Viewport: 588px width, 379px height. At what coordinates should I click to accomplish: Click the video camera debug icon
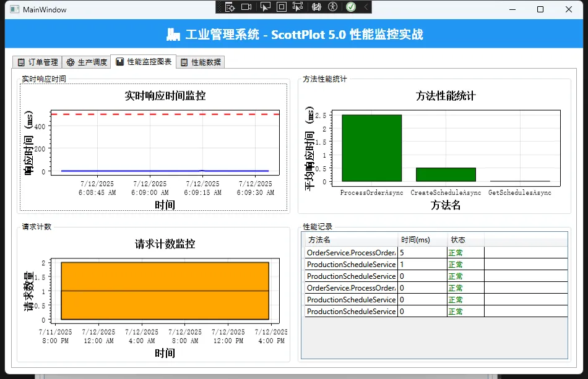pyautogui.click(x=246, y=7)
